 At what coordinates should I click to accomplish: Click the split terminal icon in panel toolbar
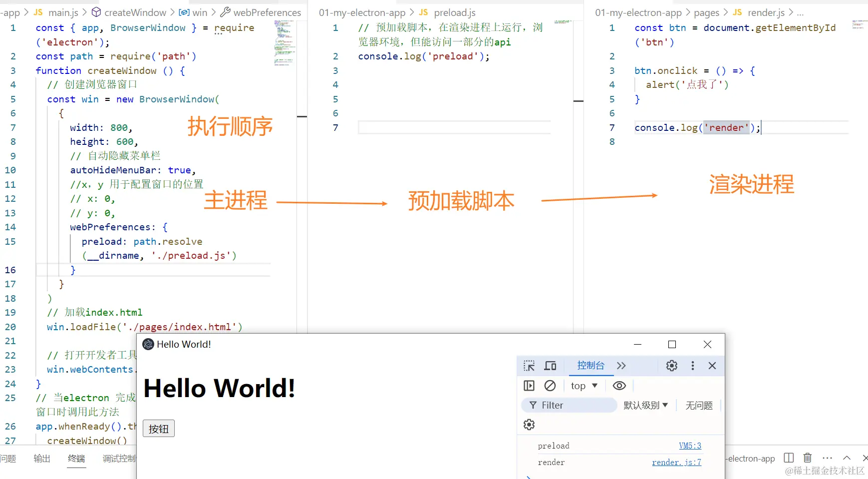pyautogui.click(x=789, y=458)
